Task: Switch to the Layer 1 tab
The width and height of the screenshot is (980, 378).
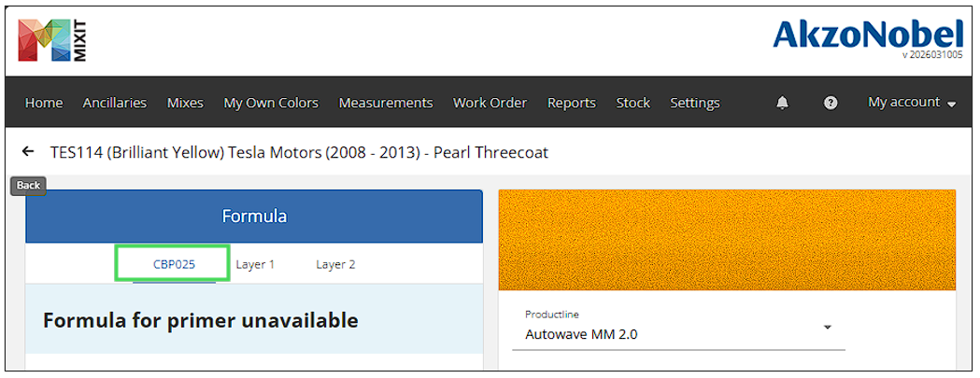Action: coord(255,264)
